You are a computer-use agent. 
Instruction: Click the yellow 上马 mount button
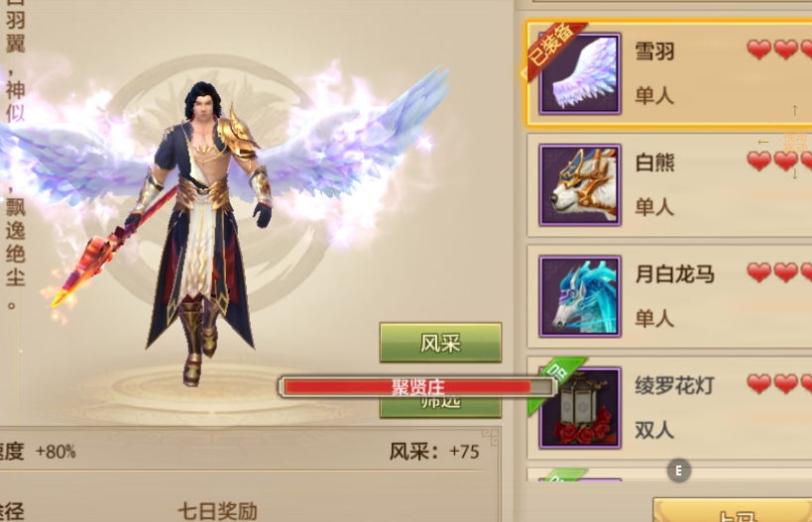[733, 510]
